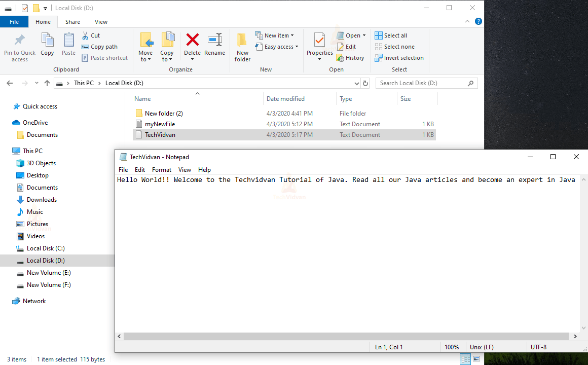Click the History icon
The height and width of the screenshot is (365, 588).
pyautogui.click(x=351, y=57)
